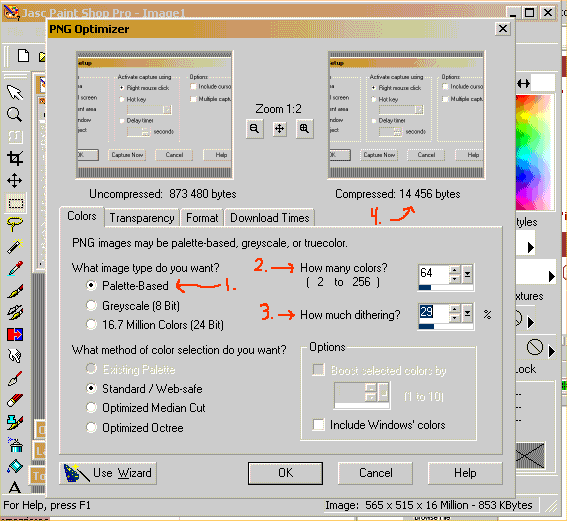This screenshot has width=567, height=521.
Task: Select the Existing Palette radio button
Action: pyautogui.click(x=91, y=369)
